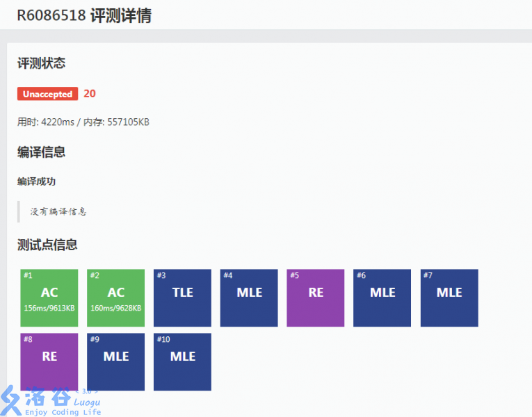Image resolution: width=532 pixels, height=417 pixels.
Task: Click the 用时 4220ms memory usage line
Action: coord(83,122)
